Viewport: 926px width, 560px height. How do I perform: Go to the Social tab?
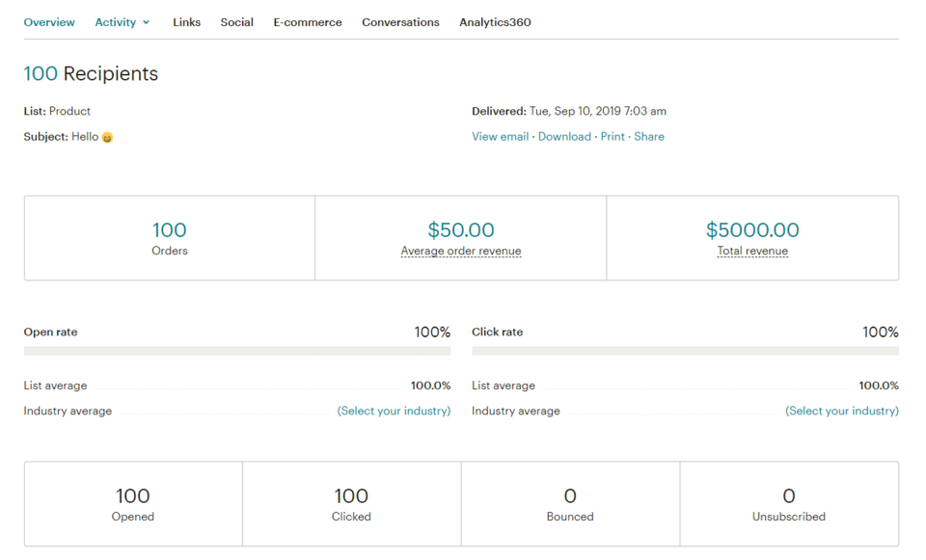(x=236, y=22)
